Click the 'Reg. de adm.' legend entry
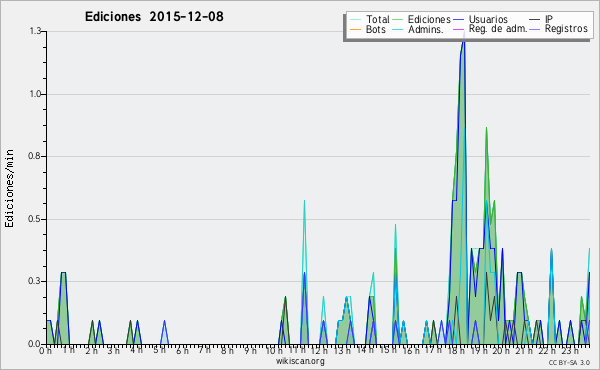The image size is (600, 370). (498, 29)
